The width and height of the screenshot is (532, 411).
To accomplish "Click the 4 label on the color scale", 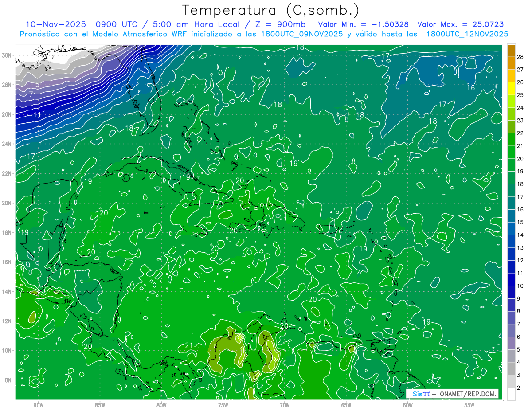I will pos(519,363).
